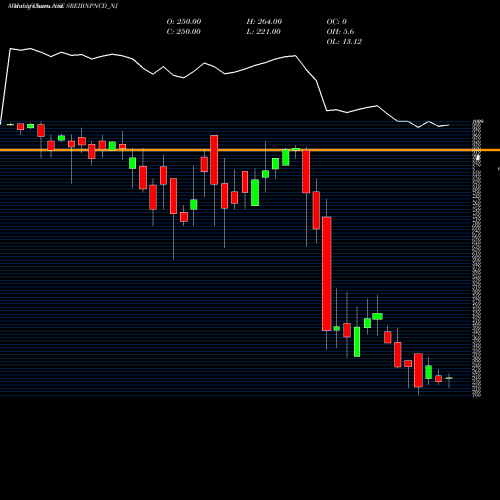Click the SREIBNPNCD_NI chart title text

pyautogui.click(x=63, y=6)
